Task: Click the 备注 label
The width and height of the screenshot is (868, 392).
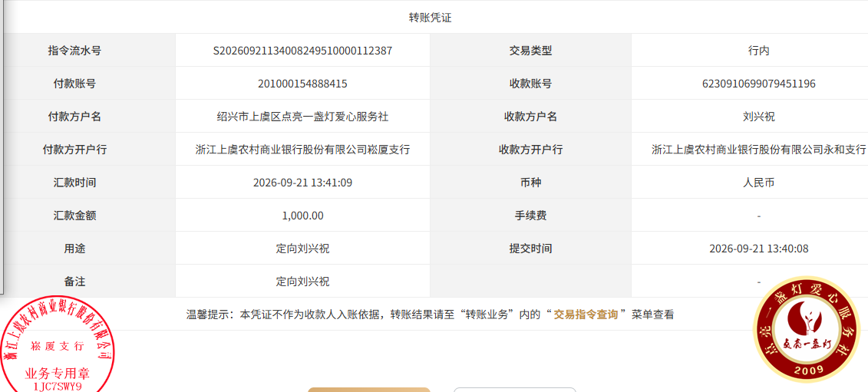Action: click(x=74, y=282)
